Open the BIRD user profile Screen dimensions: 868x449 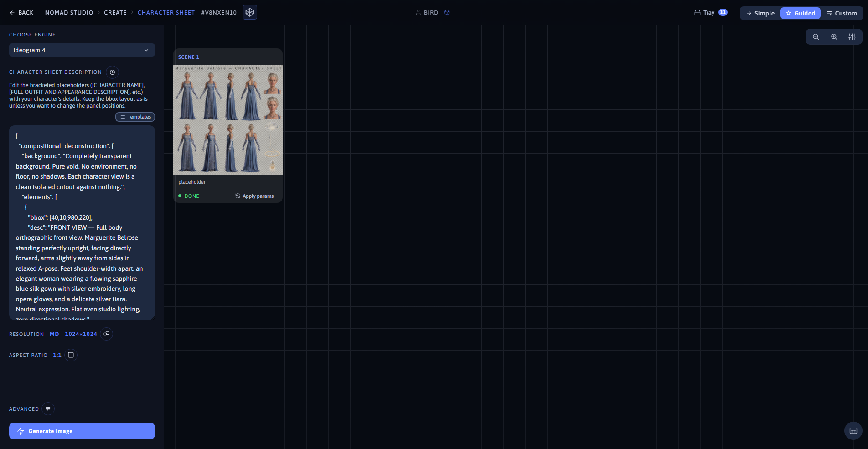[x=427, y=13]
